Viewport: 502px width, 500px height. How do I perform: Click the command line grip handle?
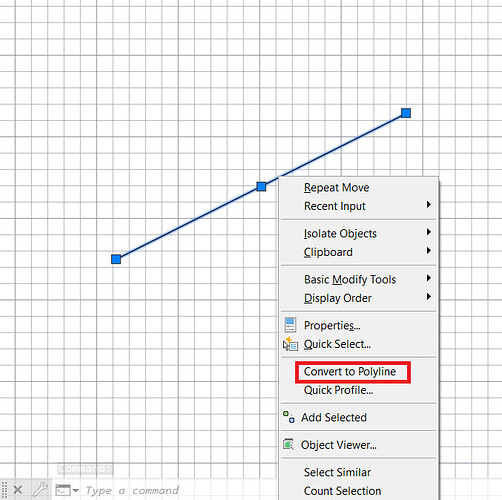point(4,490)
